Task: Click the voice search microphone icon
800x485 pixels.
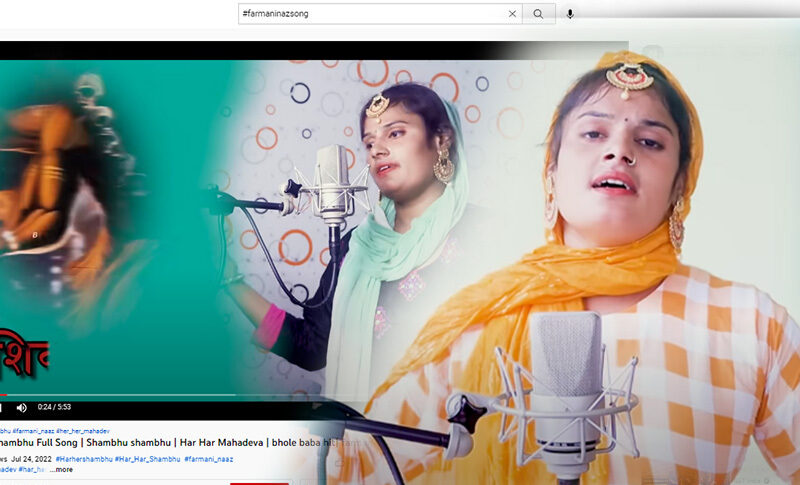Action: click(x=570, y=14)
